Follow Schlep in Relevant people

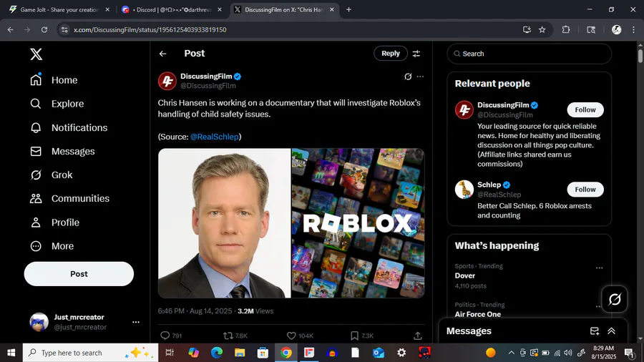pyautogui.click(x=585, y=189)
